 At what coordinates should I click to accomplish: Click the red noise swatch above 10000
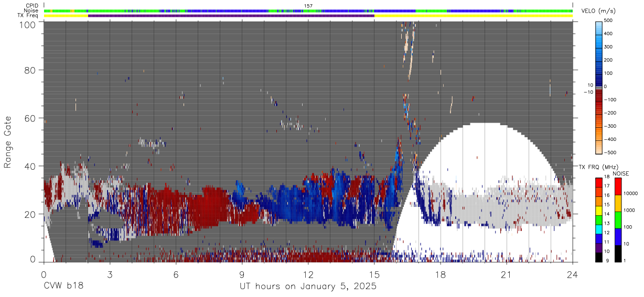617,186
